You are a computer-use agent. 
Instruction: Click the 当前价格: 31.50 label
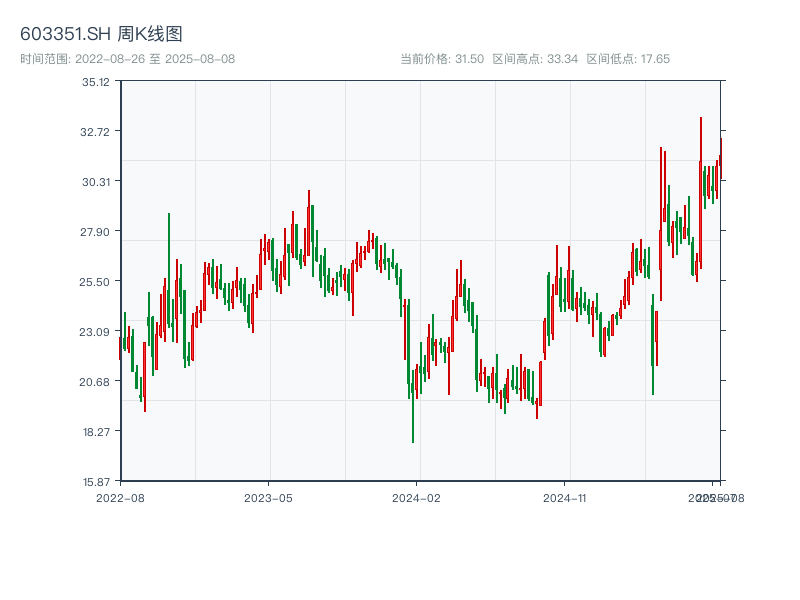click(x=442, y=59)
